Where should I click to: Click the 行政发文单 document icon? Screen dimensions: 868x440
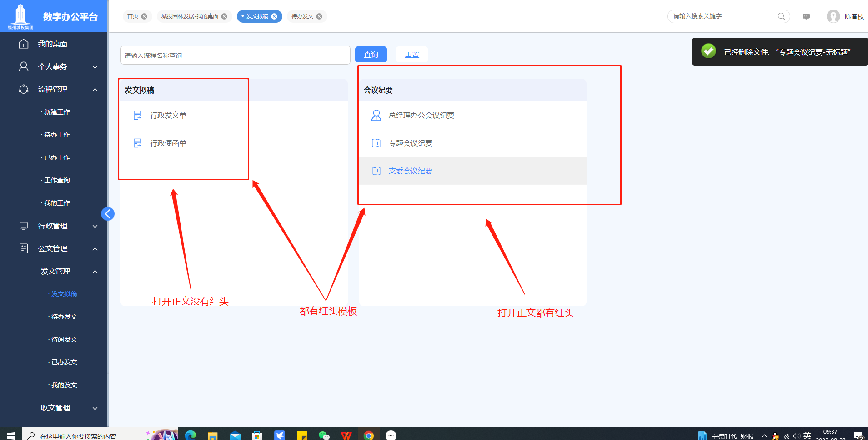pos(137,115)
